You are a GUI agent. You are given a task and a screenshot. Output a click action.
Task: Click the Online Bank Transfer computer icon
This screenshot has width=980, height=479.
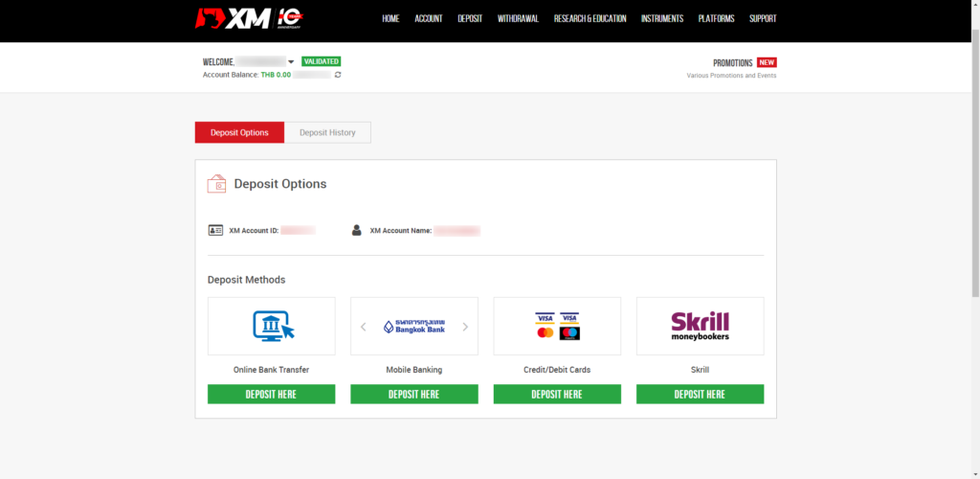[273, 326]
